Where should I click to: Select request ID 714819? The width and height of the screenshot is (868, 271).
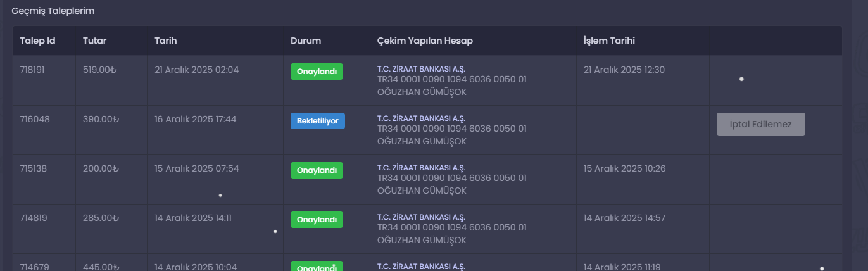34,218
